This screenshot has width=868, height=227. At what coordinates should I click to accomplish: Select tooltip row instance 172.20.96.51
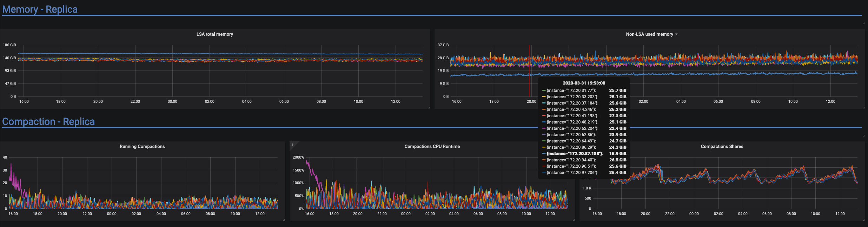584,166
